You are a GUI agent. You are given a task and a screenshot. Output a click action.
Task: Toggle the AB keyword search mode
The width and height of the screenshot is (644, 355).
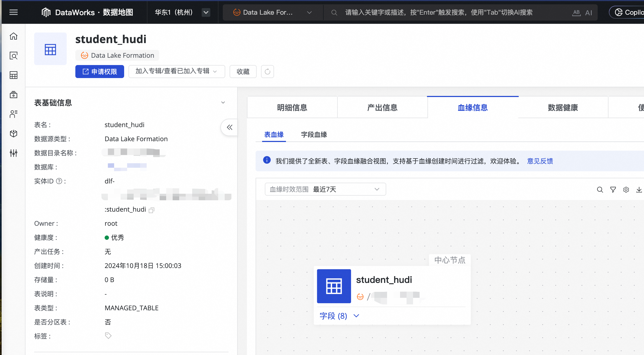[x=577, y=13]
